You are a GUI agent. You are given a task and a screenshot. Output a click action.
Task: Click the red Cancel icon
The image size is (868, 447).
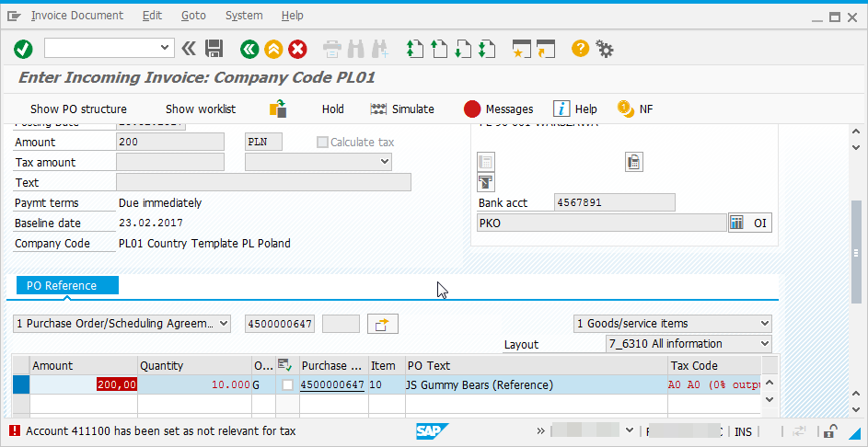(x=297, y=49)
